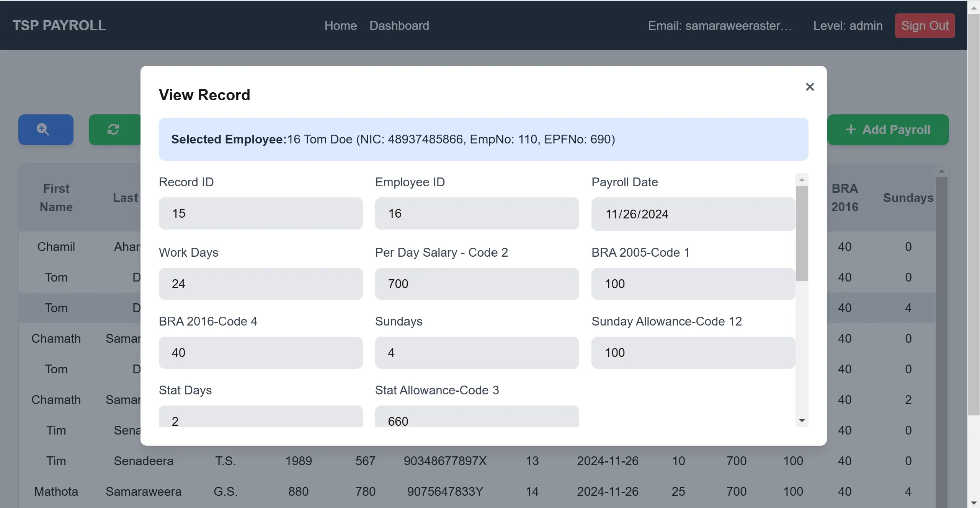This screenshot has width=980, height=508.
Task: Open the Payroll Date picker field
Action: tap(693, 214)
